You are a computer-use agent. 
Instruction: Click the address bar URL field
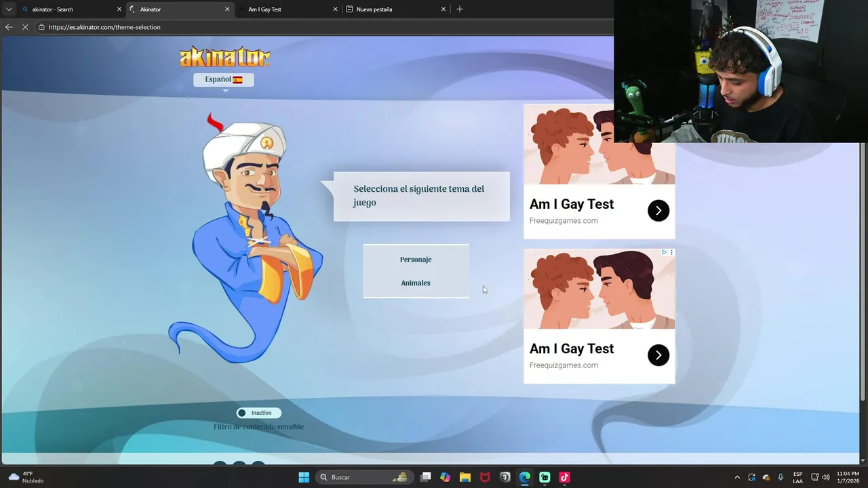pyautogui.click(x=325, y=27)
